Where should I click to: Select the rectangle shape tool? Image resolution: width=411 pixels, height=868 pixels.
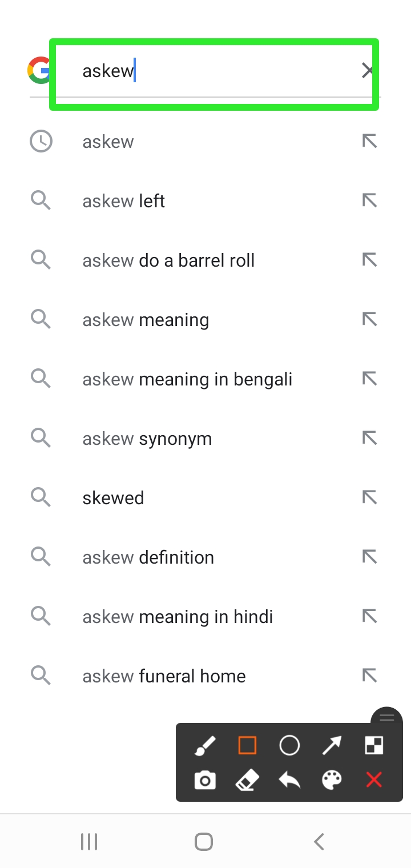click(x=247, y=746)
